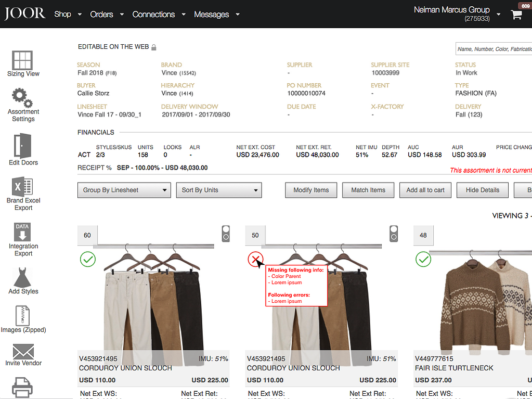This screenshot has width=532, height=399.
Task: Click type value FASHION (FA)
Action: [476, 93]
